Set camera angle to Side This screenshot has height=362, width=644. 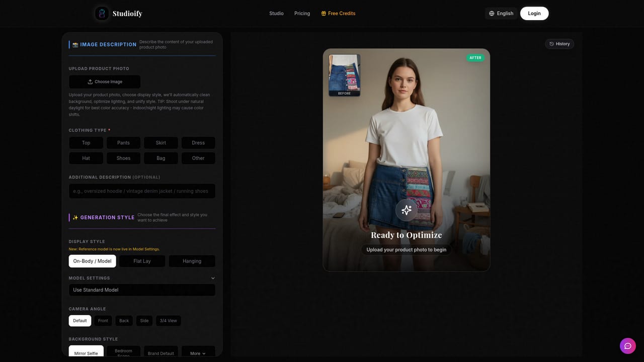[x=144, y=321]
